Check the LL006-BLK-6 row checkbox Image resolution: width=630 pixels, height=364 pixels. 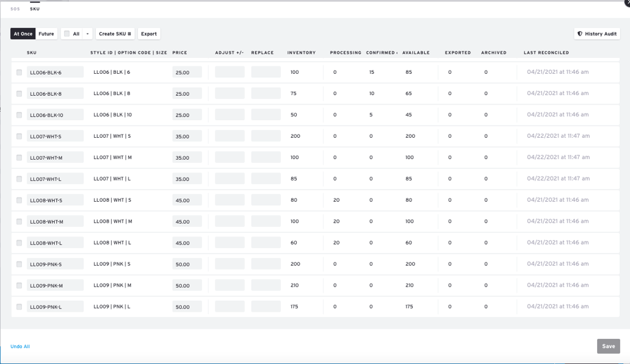point(19,72)
